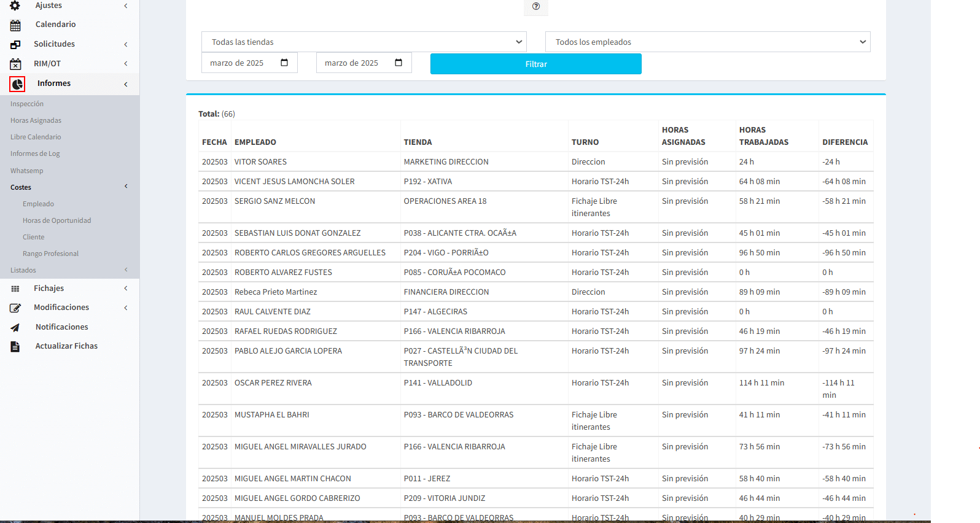Click the start month 'marzo de 2025' field
This screenshot has width=980, height=523.
249,63
